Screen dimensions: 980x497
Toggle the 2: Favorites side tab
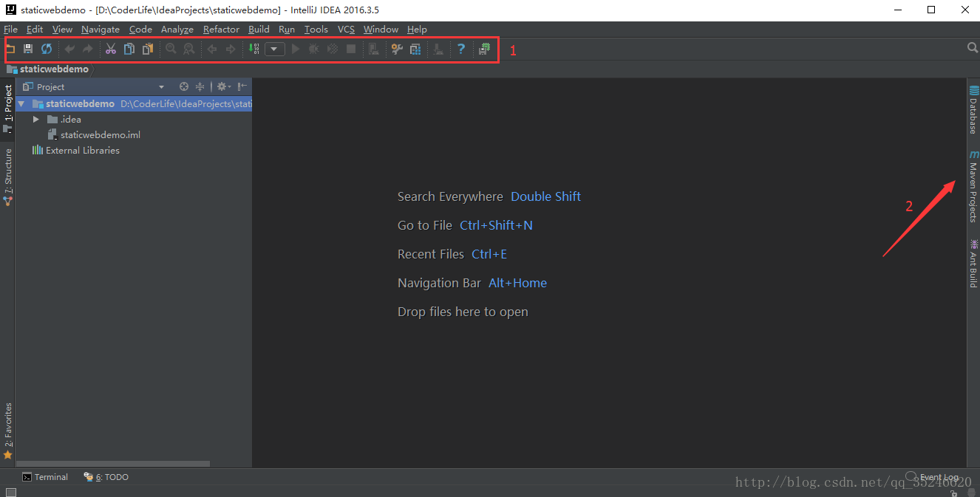pos(7,431)
